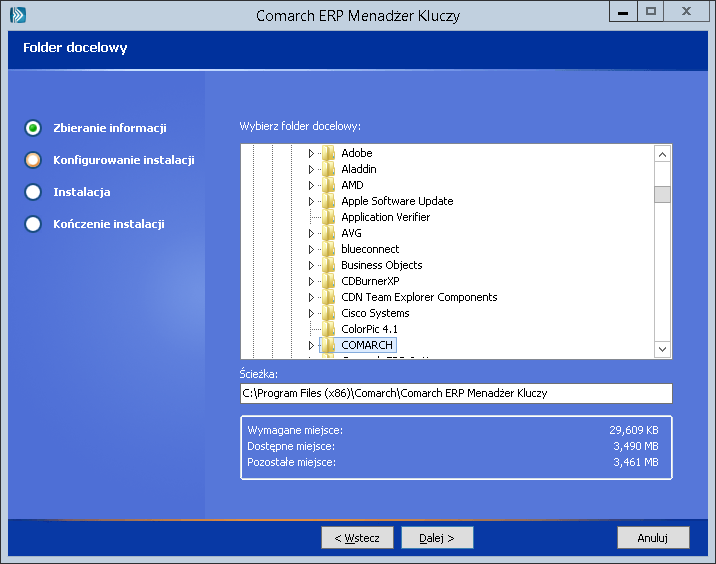The height and width of the screenshot is (564, 716).
Task: Select the Business Objects entry
Action: coord(382,265)
